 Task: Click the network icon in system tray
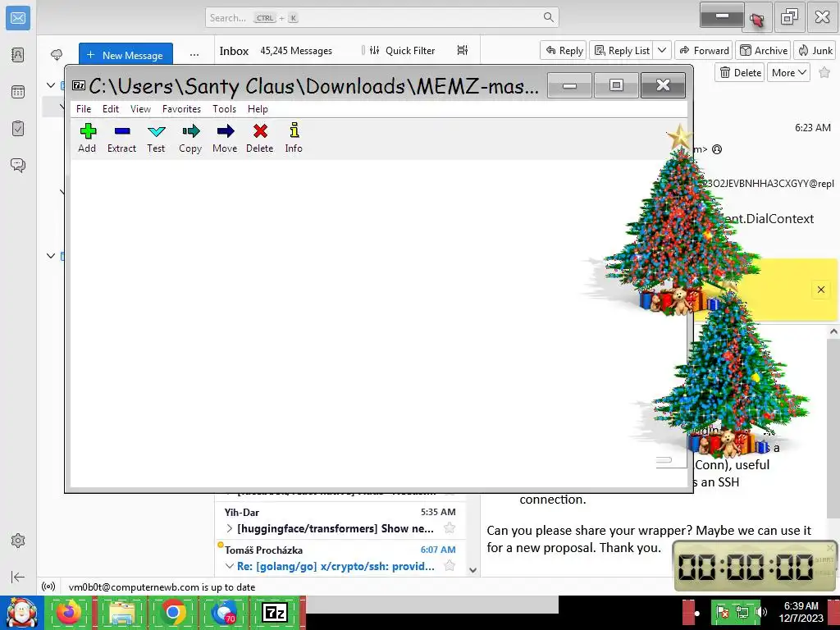point(742,612)
